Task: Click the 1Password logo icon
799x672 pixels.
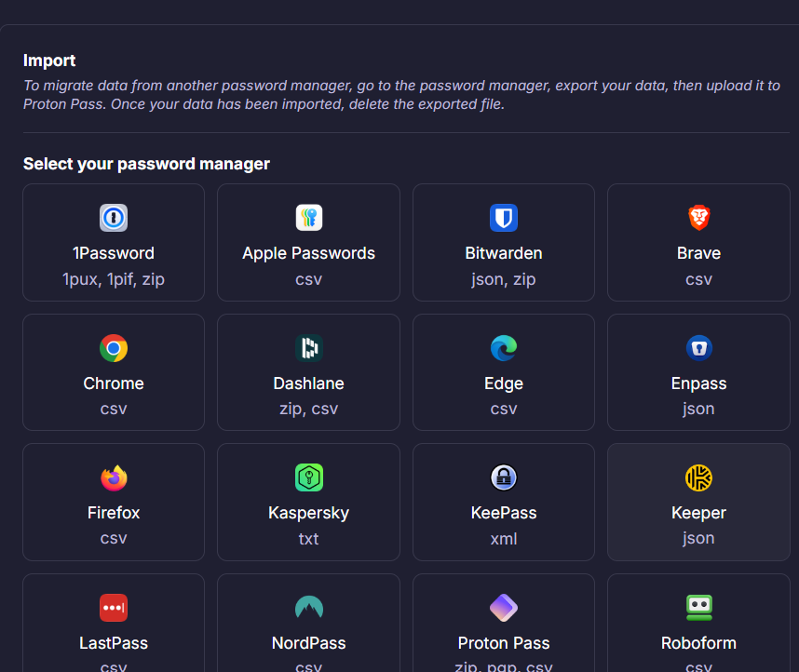Action: (114, 218)
